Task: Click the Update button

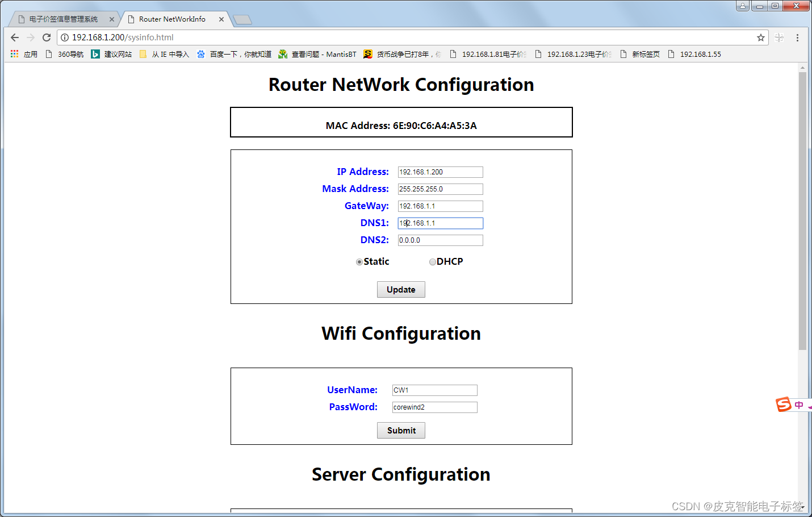Action: [401, 290]
